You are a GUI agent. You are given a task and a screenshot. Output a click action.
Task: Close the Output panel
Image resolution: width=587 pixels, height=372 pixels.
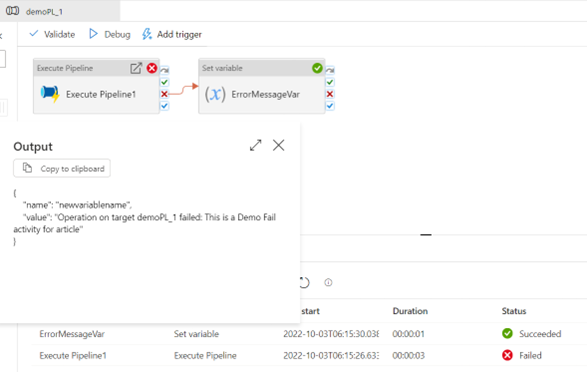tap(279, 145)
